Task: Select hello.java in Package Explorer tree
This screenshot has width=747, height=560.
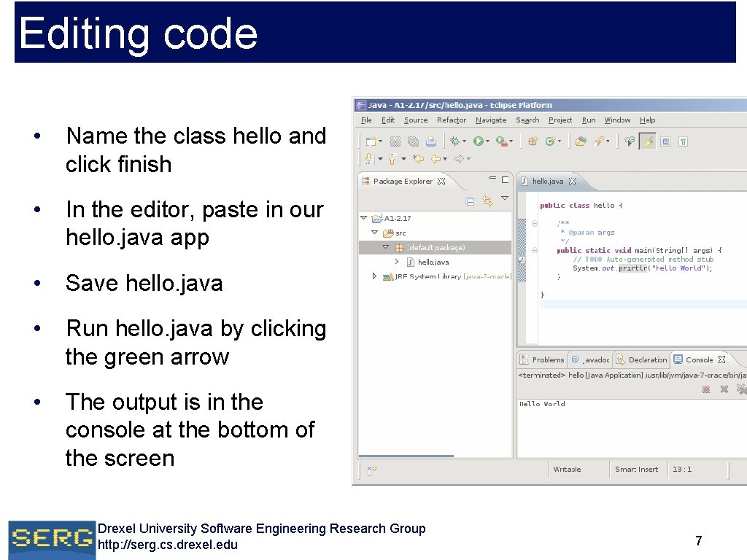Action: pyautogui.click(x=433, y=262)
